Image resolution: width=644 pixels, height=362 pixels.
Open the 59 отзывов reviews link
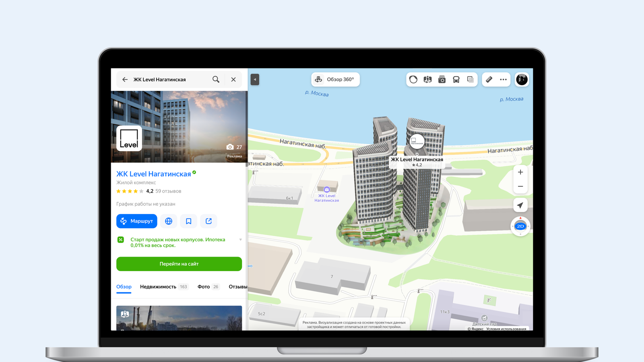click(x=168, y=191)
